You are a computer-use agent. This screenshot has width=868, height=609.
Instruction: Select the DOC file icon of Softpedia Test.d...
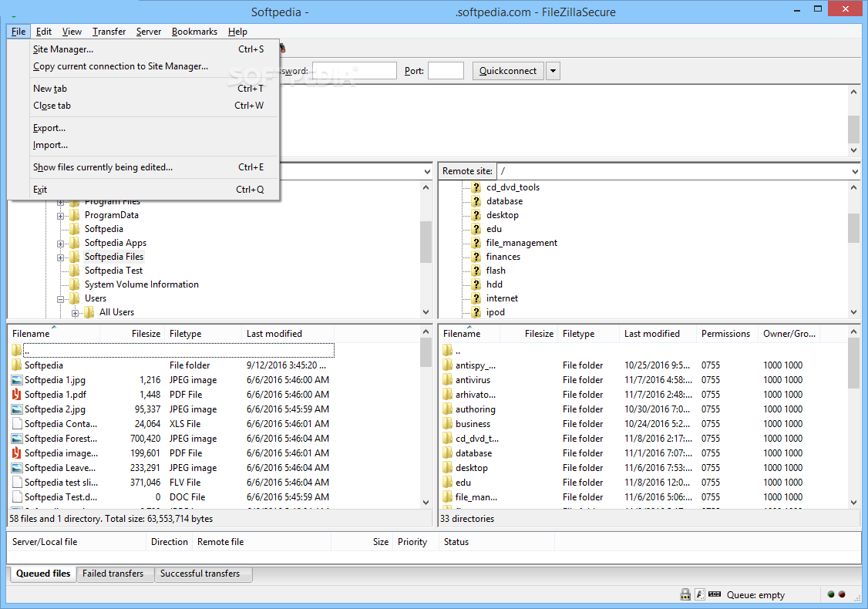(17, 497)
